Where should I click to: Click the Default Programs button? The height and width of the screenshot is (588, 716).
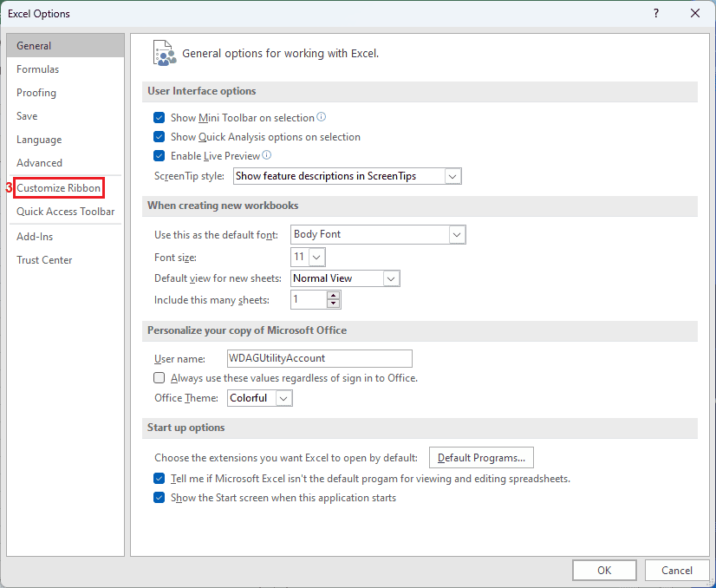[x=481, y=458]
